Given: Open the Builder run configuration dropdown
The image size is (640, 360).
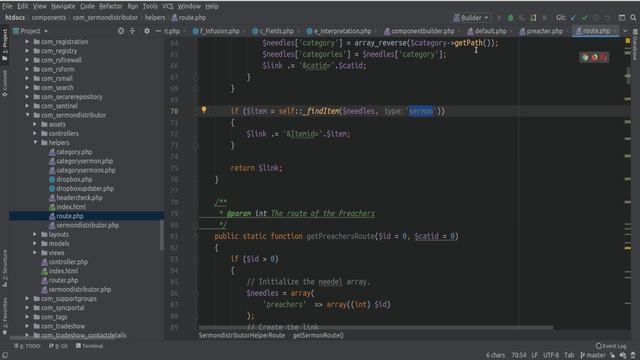Looking at the screenshot, I should click(x=471, y=18).
